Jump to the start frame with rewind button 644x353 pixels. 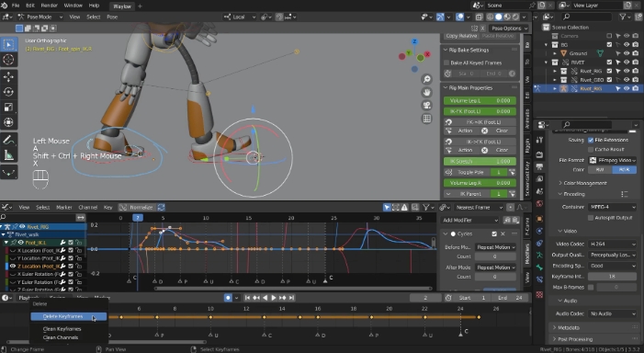tap(247, 298)
